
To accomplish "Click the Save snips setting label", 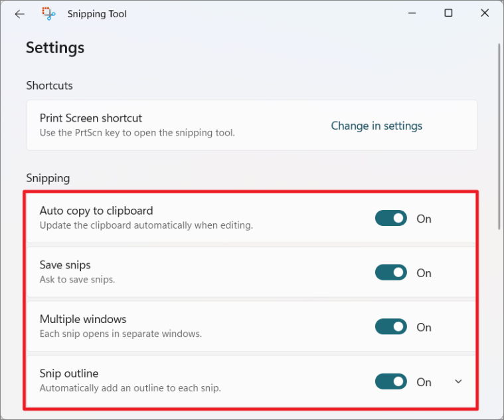I will (x=65, y=265).
